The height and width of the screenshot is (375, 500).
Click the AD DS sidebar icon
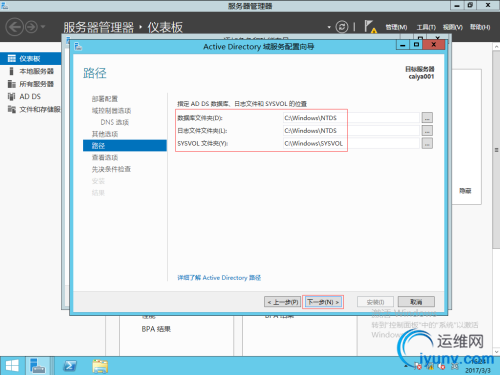[x=11, y=97]
